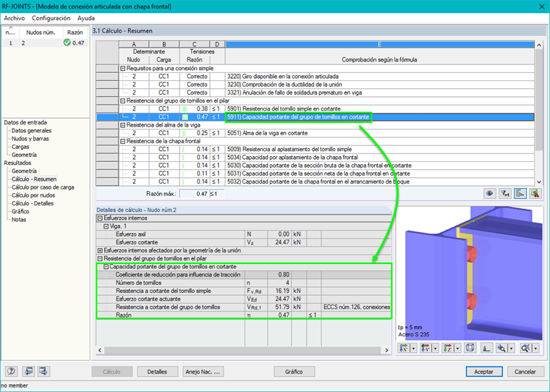The width and height of the screenshot is (550, 392).
Task: Select 'Notas' in navigator
Action: click(19, 219)
